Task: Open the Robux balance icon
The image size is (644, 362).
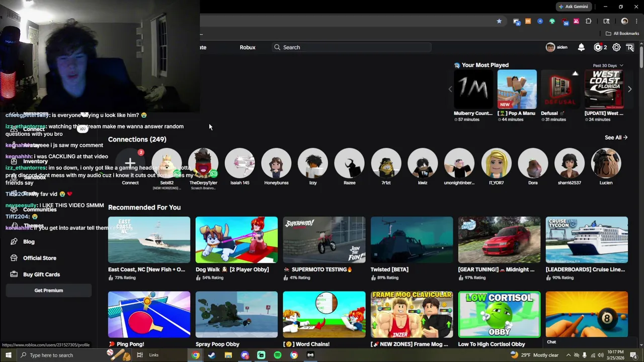Action: point(598,47)
